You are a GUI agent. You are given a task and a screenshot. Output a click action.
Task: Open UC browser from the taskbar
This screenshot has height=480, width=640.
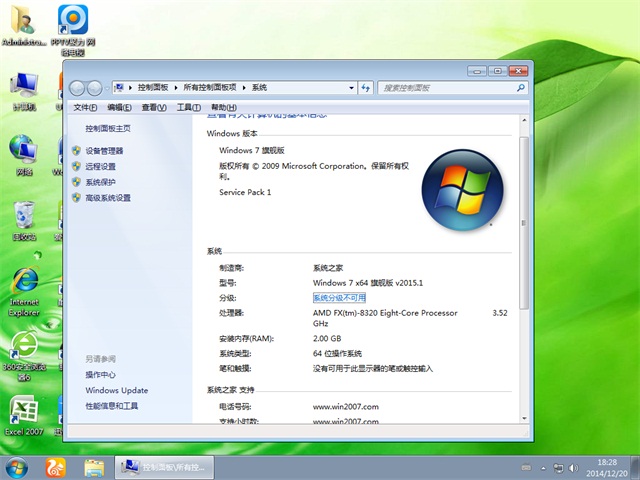point(56,468)
